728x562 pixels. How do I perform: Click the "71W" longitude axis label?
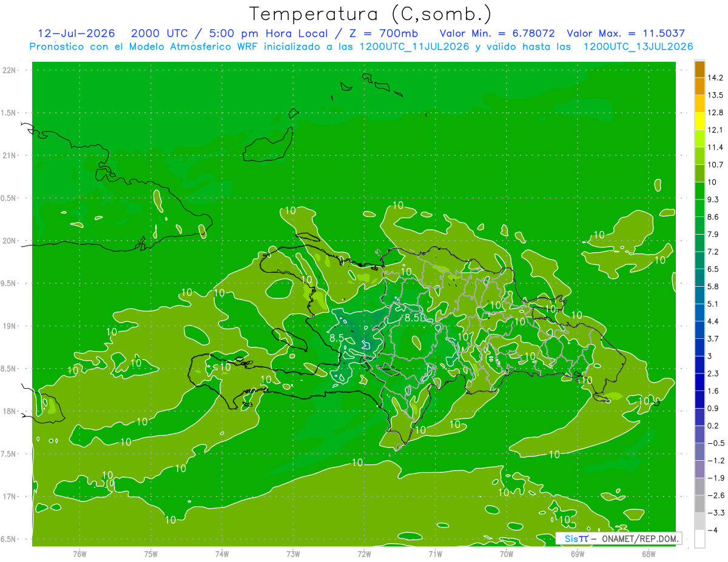[x=435, y=554]
